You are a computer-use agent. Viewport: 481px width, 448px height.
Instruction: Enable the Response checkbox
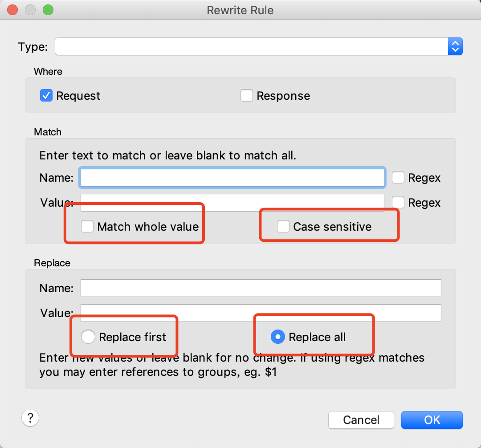[247, 96]
